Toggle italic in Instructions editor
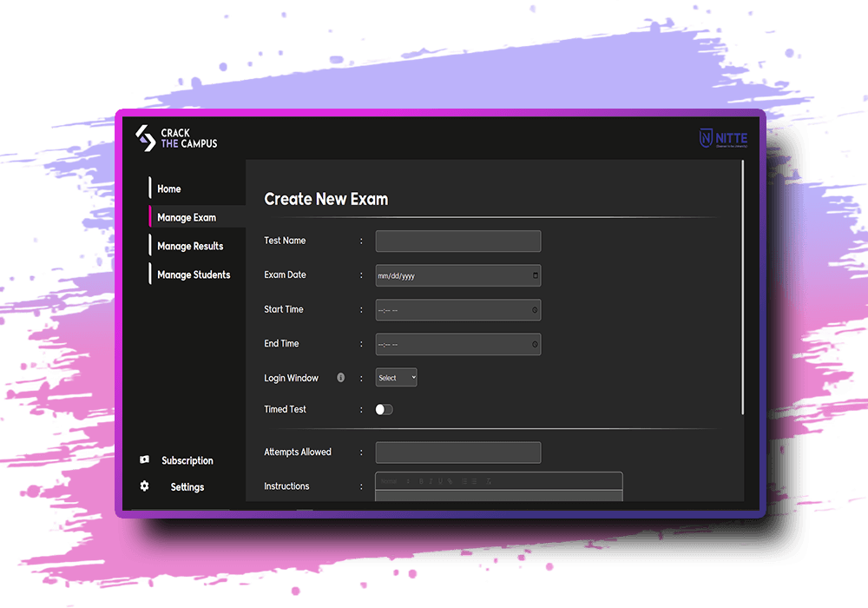Image resolution: width=868 pixels, height=608 pixels. coord(431,481)
